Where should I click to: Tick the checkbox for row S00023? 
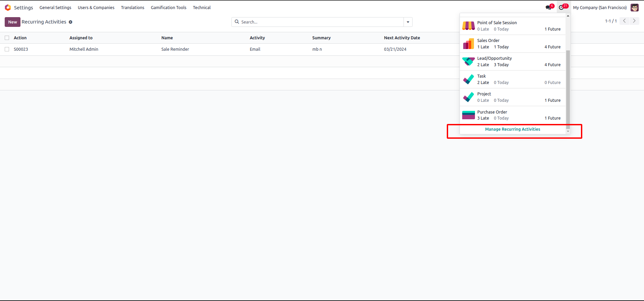click(7, 49)
